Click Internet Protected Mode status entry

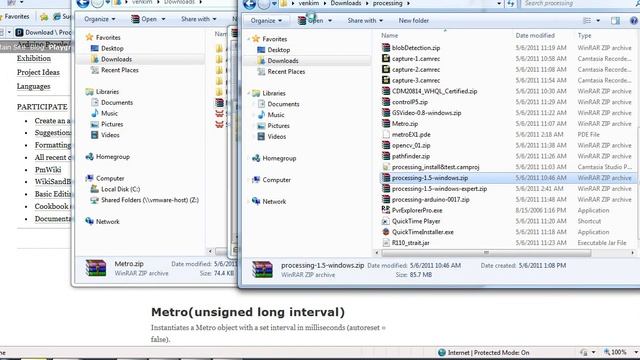[483, 352]
